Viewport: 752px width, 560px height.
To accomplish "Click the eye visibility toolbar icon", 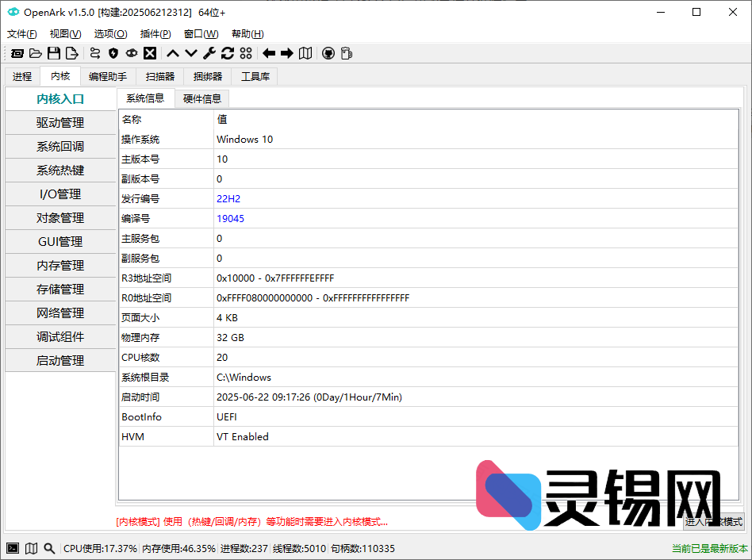I will tap(132, 53).
